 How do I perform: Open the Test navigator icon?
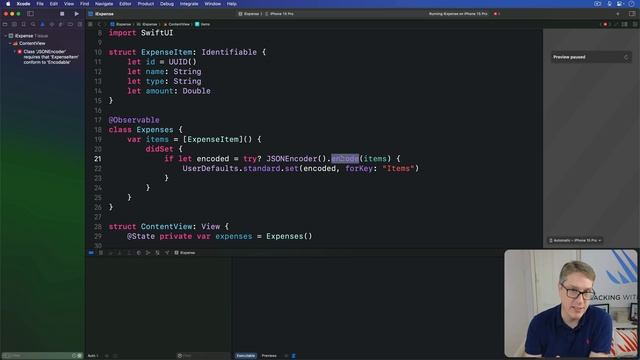click(x=52, y=24)
